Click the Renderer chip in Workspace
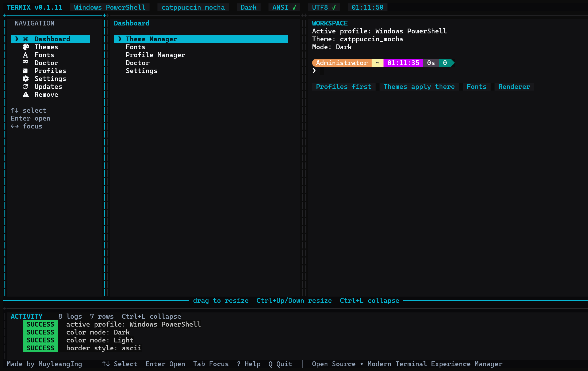The height and width of the screenshot is (371, 588). (514, 87)
